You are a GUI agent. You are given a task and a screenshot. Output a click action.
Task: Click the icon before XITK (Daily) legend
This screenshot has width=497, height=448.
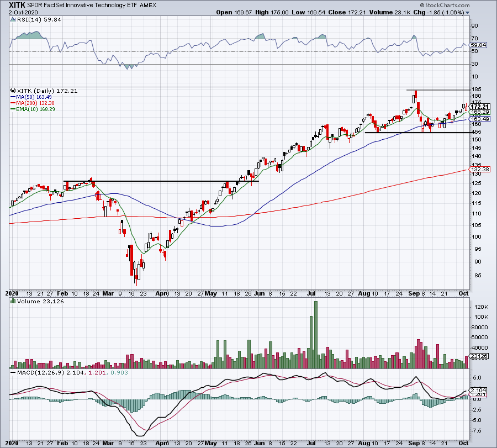coord(13,91)
